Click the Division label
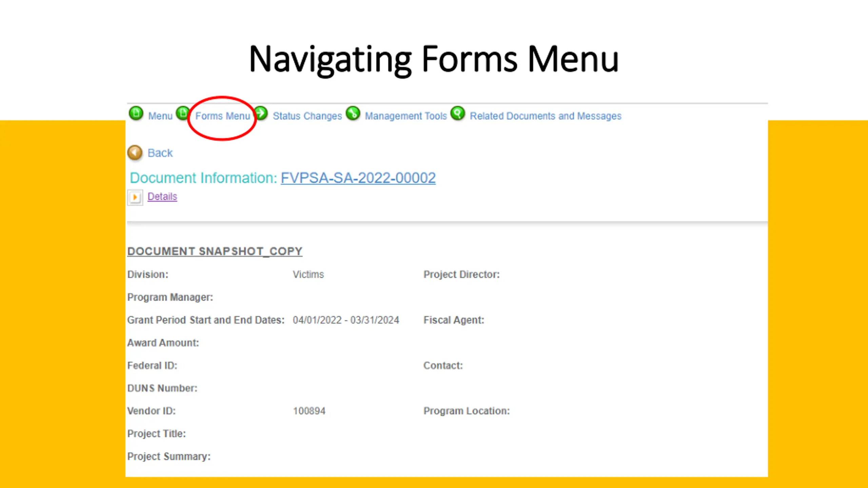This screenshot has height=488, width=868. (147, 274)
